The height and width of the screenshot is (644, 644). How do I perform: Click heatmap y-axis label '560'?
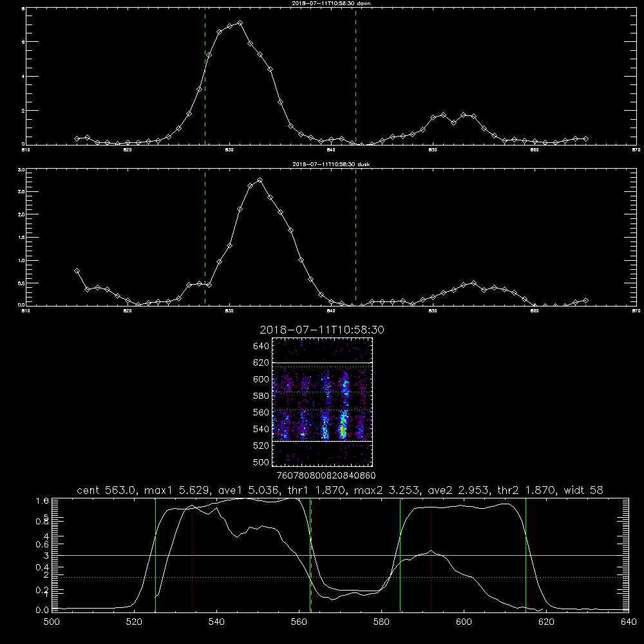(x=261, y=412)
